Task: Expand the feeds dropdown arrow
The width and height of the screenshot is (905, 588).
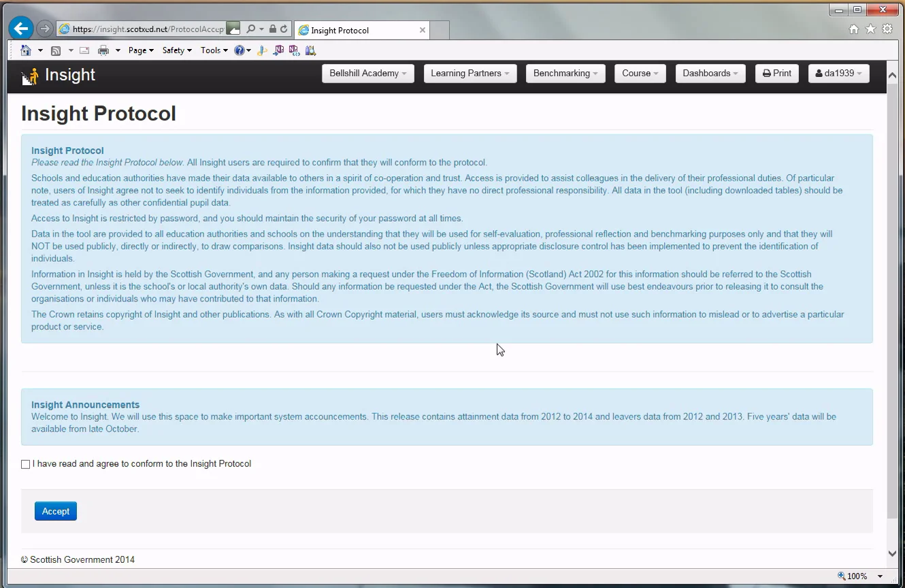Action: (70, 50)
